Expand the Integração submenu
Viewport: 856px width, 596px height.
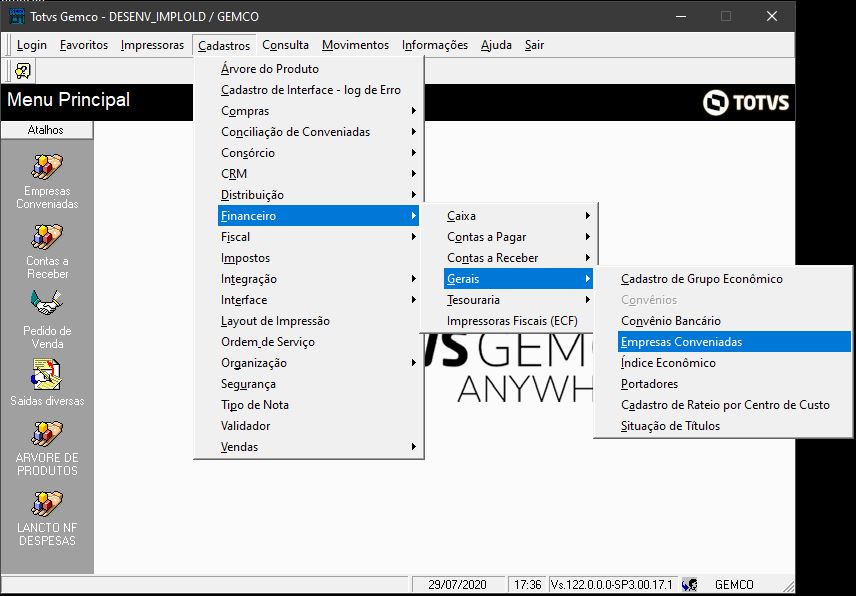(318, 279)
